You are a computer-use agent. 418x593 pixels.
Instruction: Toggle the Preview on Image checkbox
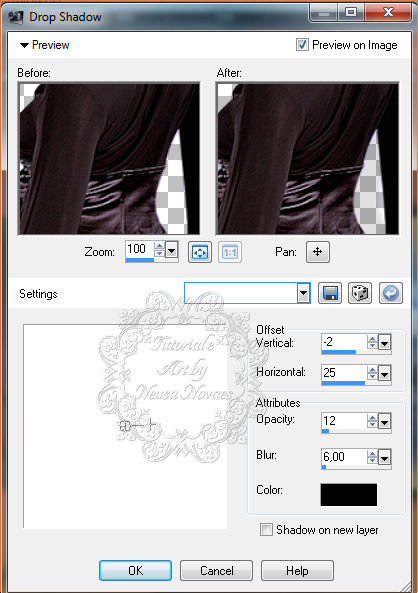pyautogui.click(x=302, y=45)
